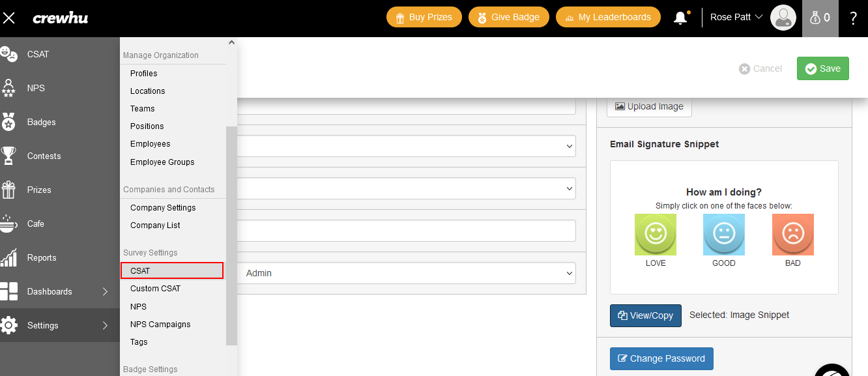
Task: Expand the Rose Patt user dropdown
Action: 736,18
